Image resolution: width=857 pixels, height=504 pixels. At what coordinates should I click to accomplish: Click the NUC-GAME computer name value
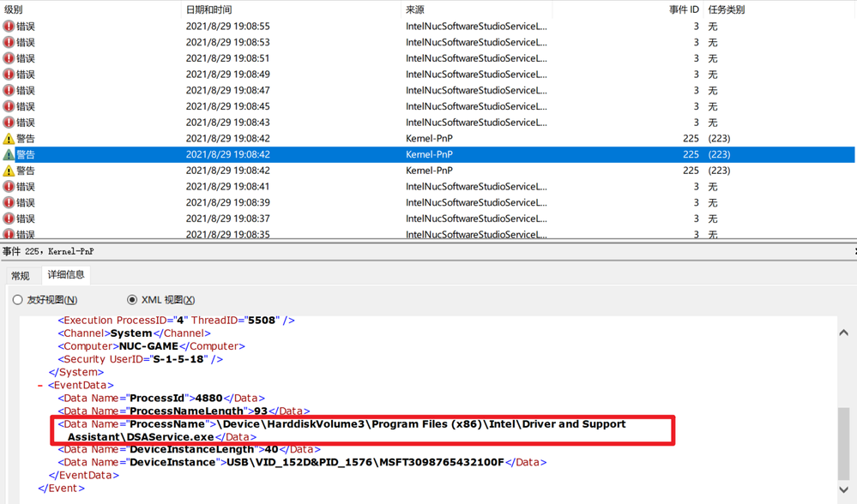click(148, 346)
